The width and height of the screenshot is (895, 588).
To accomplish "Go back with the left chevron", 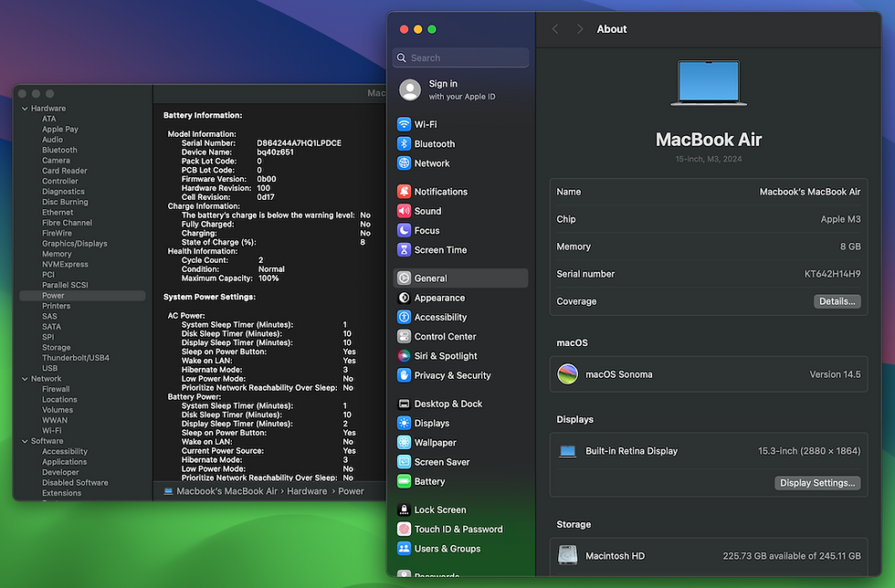I will [555, 29].
